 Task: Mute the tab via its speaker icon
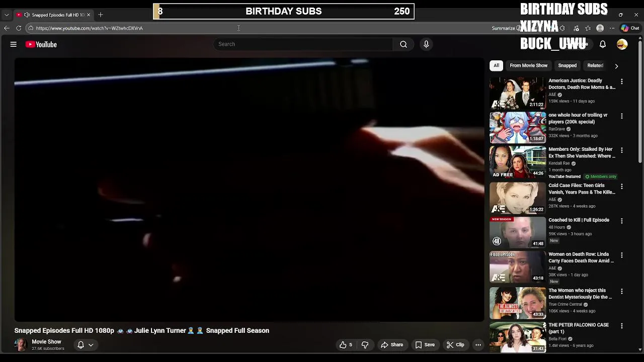click(x=27, y=15)
